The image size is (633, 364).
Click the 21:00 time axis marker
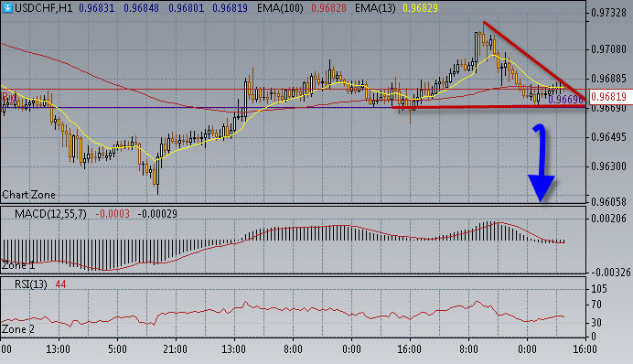point(176,348)
